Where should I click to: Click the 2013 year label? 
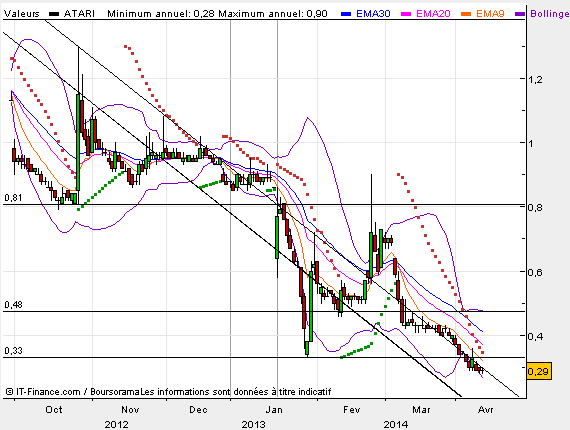[x=254, y=424]
